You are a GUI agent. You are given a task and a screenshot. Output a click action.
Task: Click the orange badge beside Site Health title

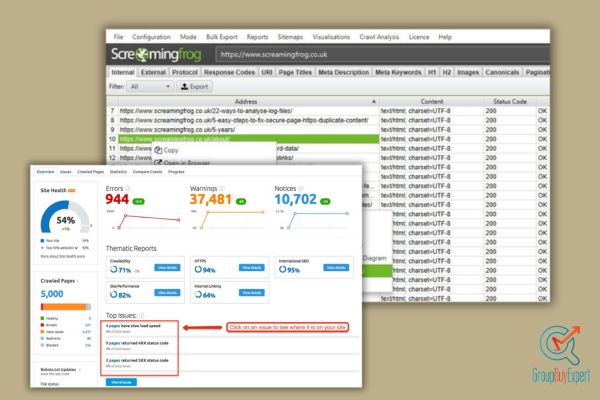coord(72,190)
